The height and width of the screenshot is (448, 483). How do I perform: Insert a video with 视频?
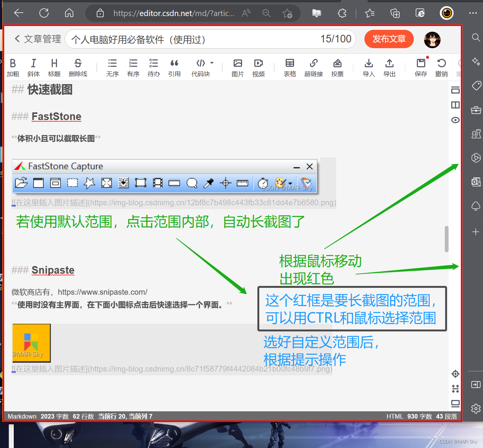pyautogui.click(x=259, y=68)
